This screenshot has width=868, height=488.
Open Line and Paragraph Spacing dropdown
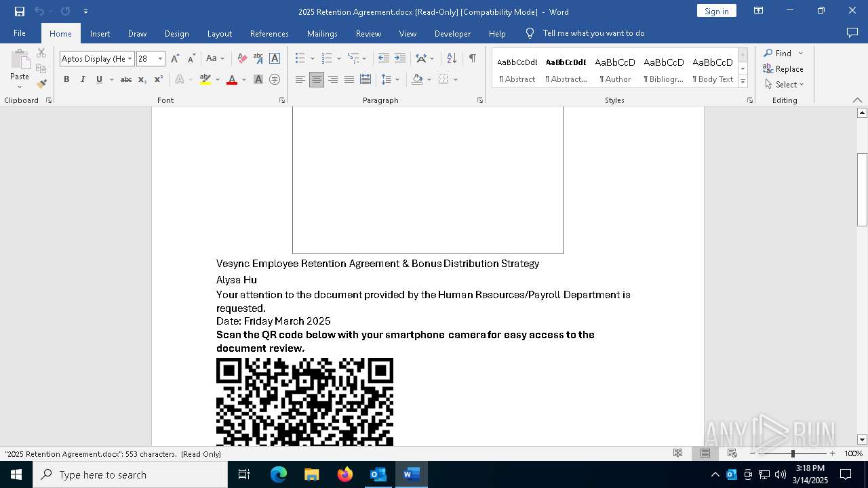[x=391, y=79]
